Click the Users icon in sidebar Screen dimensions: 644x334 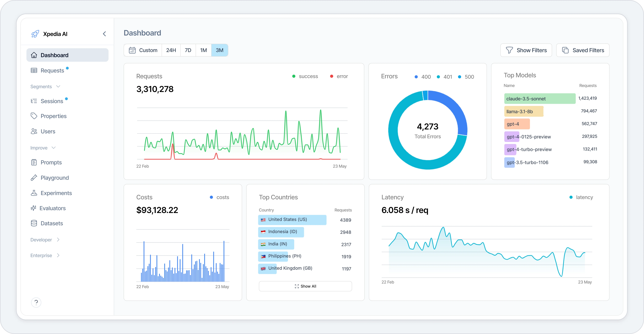pos(34,131)
